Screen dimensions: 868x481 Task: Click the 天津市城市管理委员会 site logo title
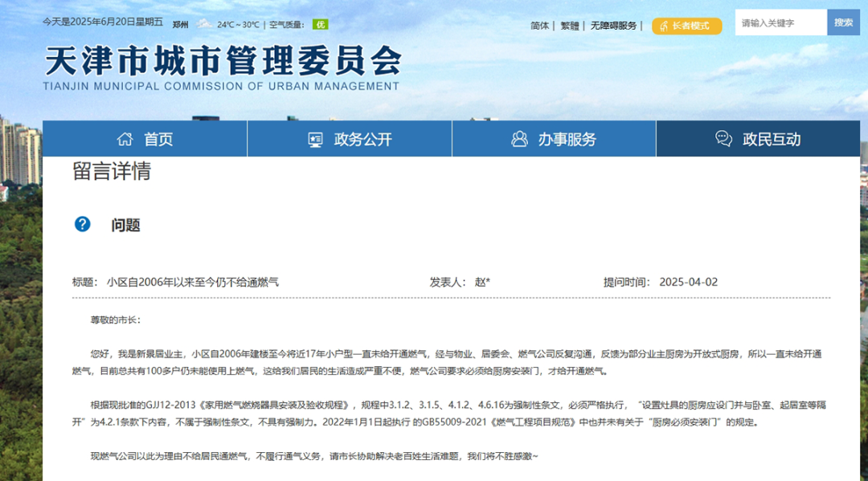[222, 61]
